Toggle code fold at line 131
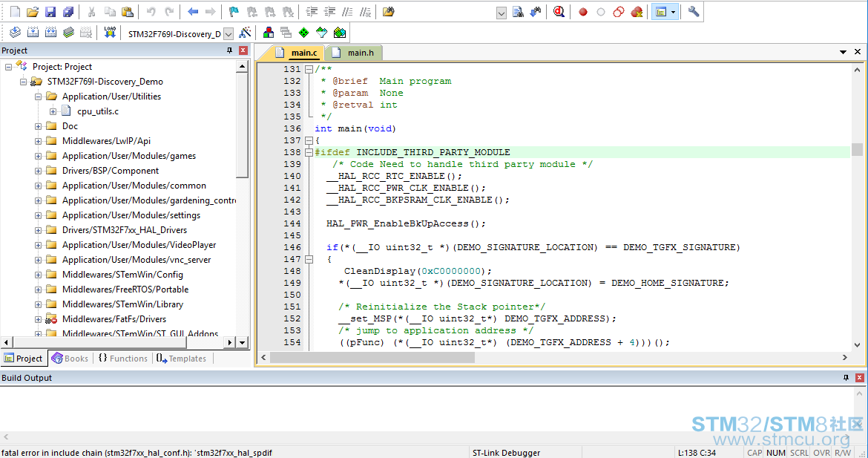 (x=309, y=69)
